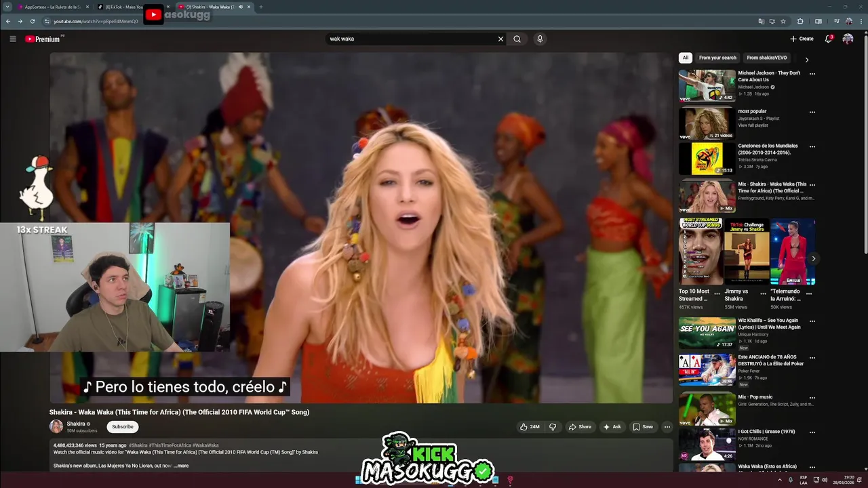
Task: Close the AppSorteos tab
Action: click(x=87, y=7)
